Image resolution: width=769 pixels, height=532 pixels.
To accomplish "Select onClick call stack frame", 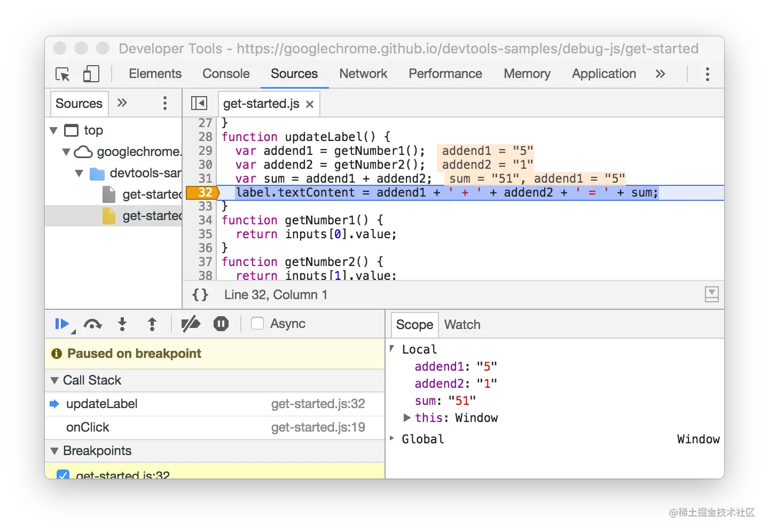I will point(215,427).
